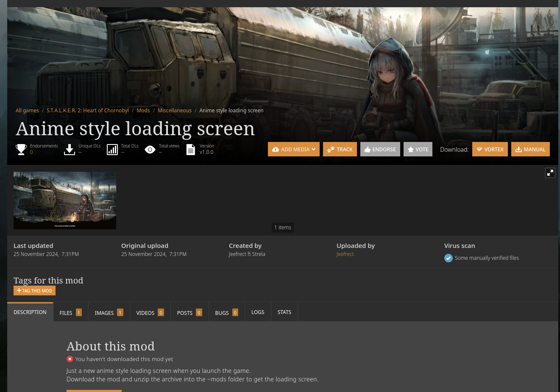Click the Total views eye icon

(x=150, y=150)
